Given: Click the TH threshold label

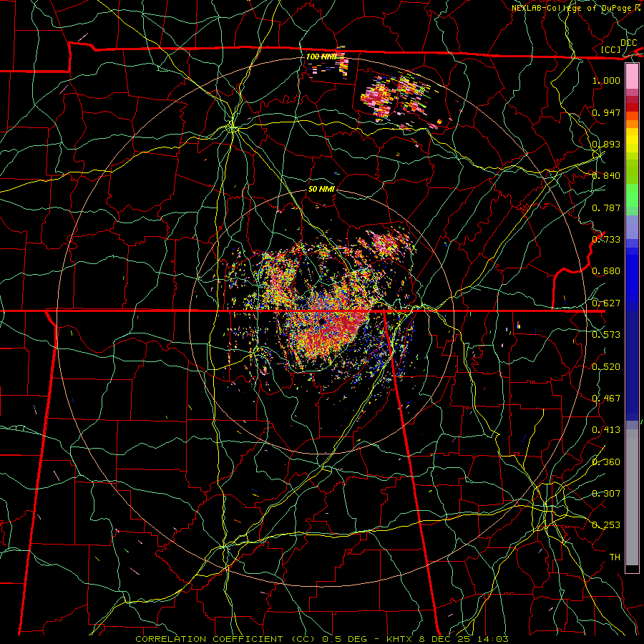Looking at the screenshot, I should pos(615,557).
